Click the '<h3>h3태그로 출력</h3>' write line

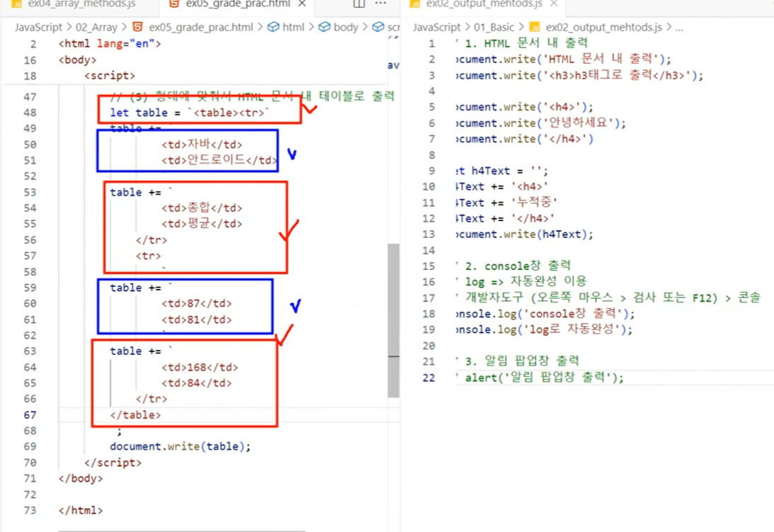(x=580, y=76)
